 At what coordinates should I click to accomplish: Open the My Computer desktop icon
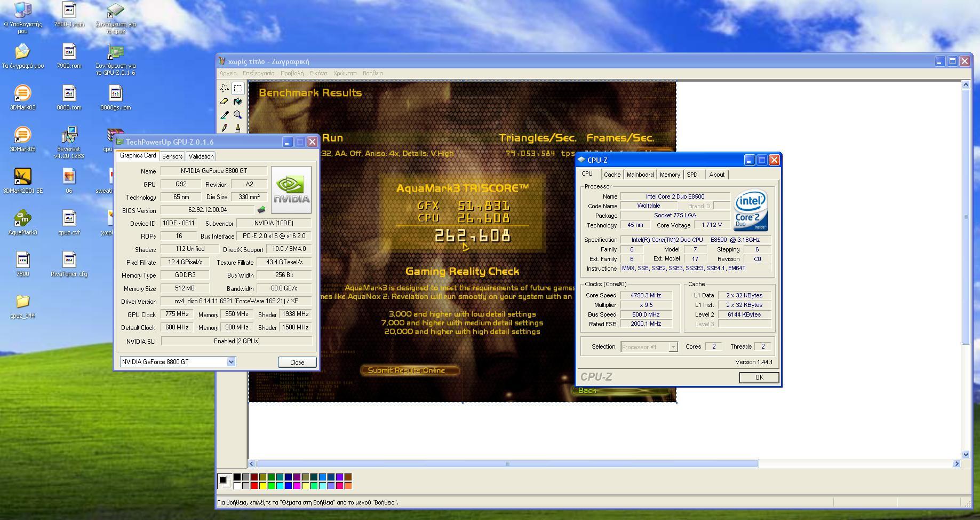22,18
